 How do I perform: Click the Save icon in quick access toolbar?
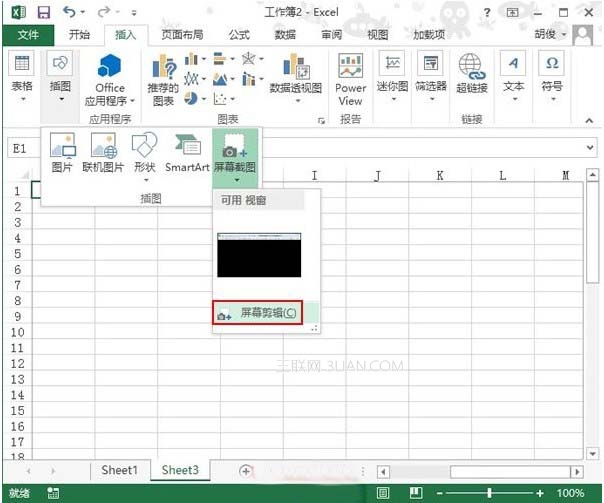44,12
